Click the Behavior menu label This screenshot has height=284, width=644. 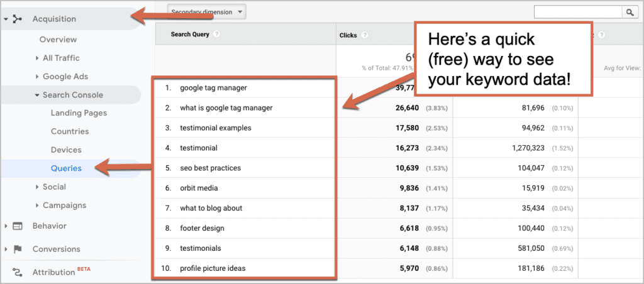pyautogui.click(x=49, y=226)
